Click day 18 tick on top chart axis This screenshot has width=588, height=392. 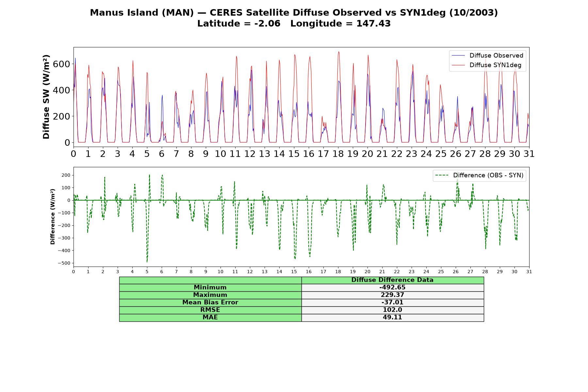(x=338, y=154)
